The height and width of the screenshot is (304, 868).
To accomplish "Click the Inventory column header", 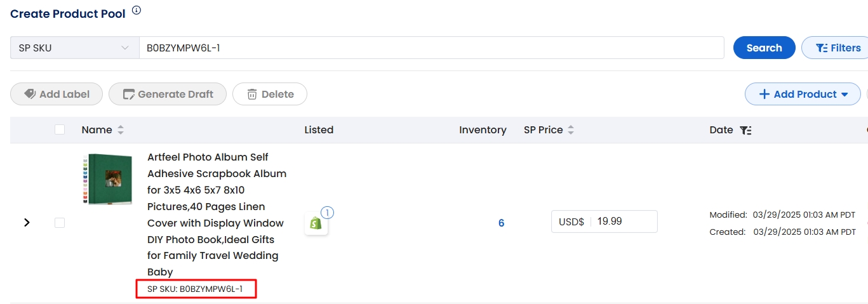I will tap(483, 129).
